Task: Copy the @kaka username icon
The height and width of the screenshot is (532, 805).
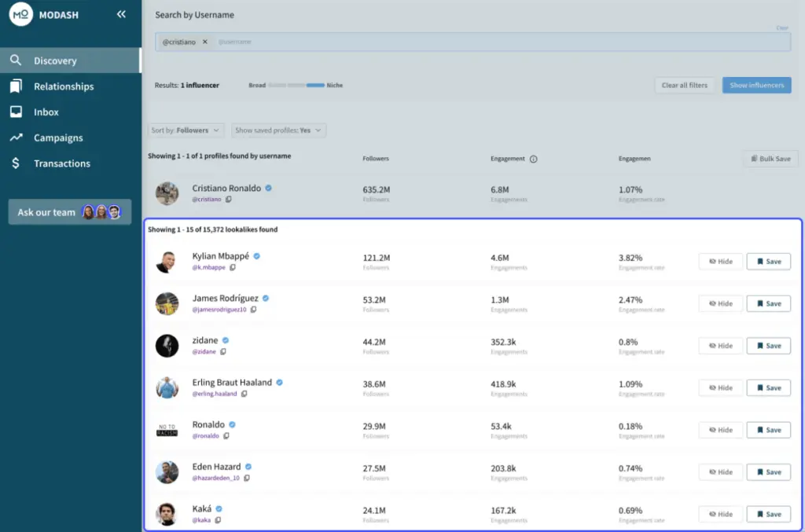Action: tap(218, 520)
